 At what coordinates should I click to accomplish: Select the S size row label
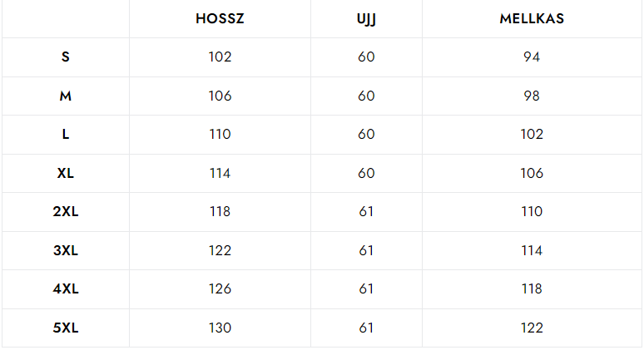coord(66,57)
